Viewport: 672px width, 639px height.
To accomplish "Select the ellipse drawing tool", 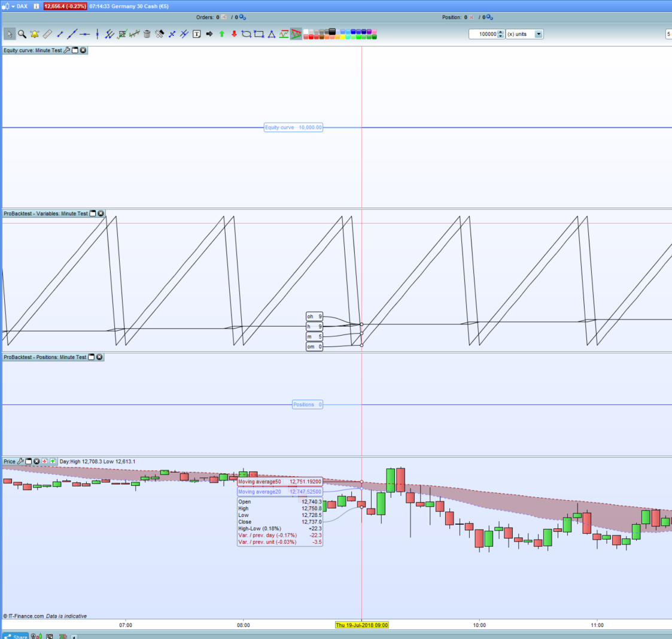I will point(247,34).
